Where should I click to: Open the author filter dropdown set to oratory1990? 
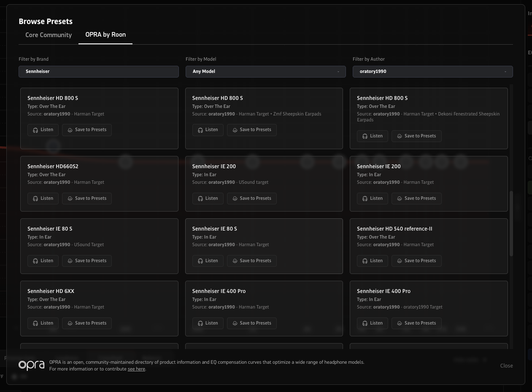point(433,72)
